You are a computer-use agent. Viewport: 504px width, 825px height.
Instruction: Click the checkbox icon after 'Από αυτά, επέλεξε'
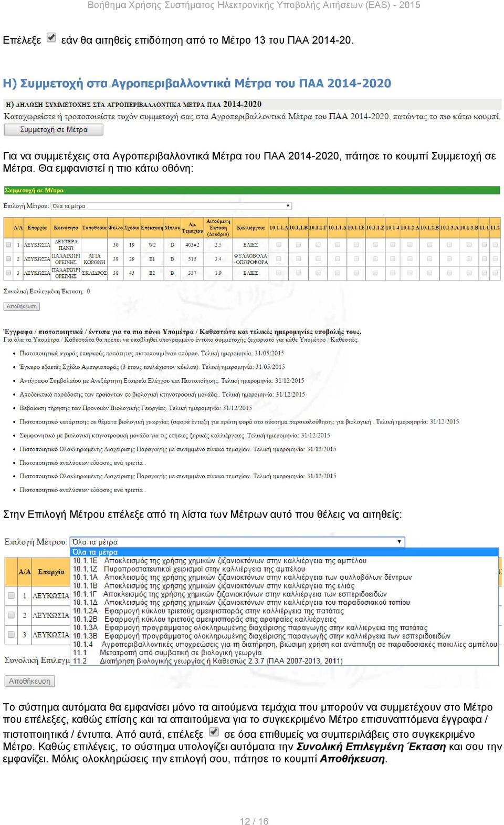[214, 731]
